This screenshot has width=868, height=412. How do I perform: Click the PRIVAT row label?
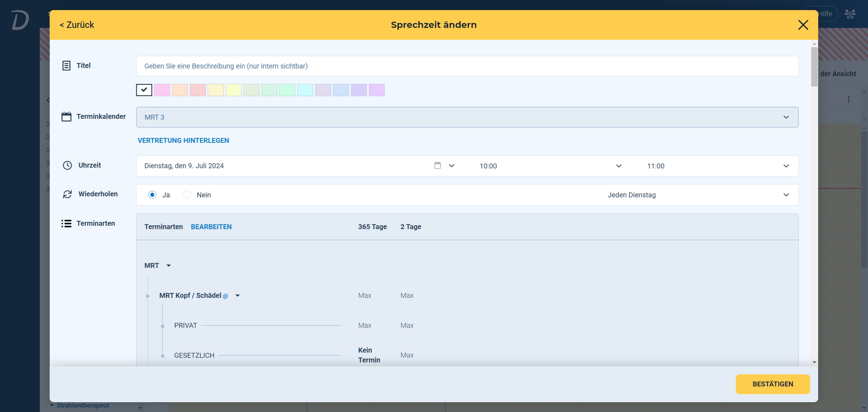click(186, 325)
